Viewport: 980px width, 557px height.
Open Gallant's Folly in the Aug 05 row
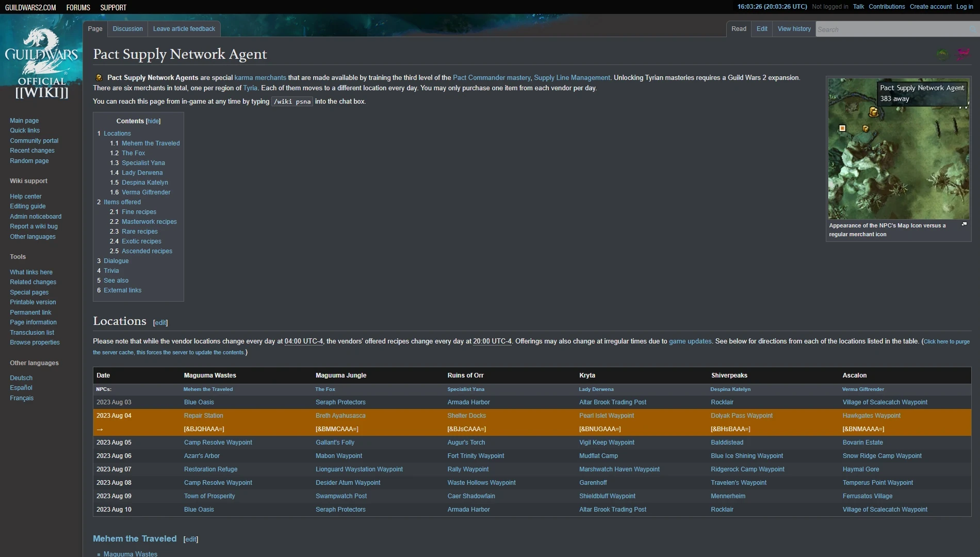click(335, 443)
